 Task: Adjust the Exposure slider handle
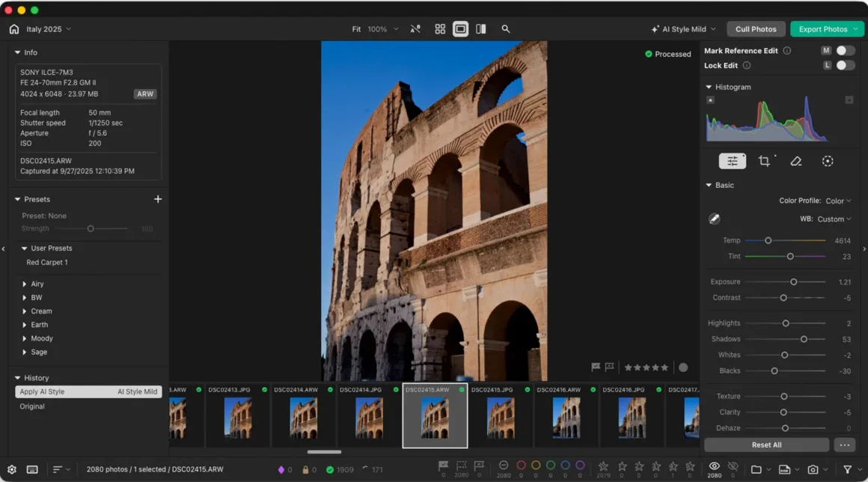pos(793,281)
